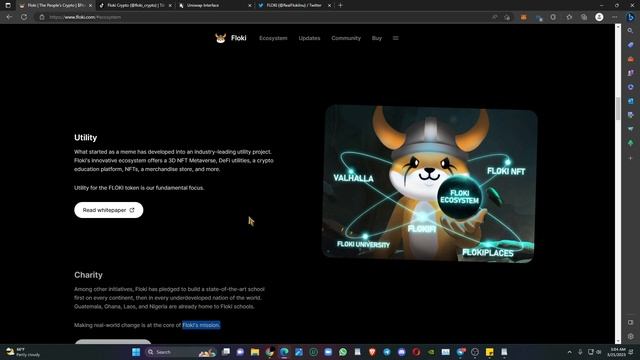Click the profile avatar in Edge toolbar
Screen dimensions: 640x360
pyautogui.click(x=599, y=17)
